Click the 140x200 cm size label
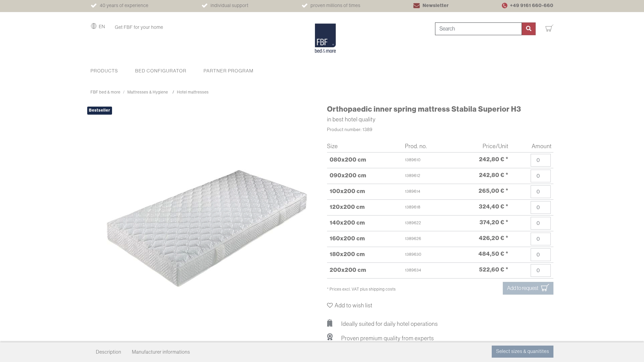This screenshot has height=362, width=644. tap(347, 223)
